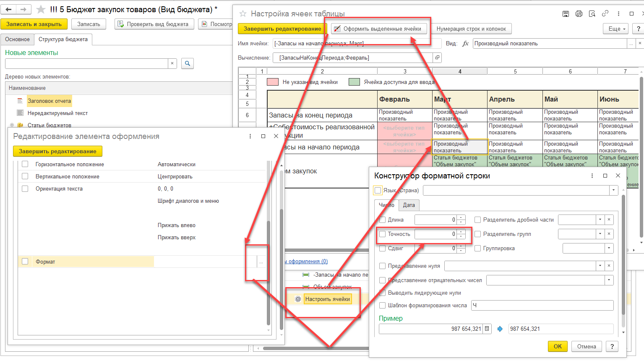Viewport: 644px width, 361px height.
Task: Click inside the 'Шаблон форматирования числа' input
Action: point(542,305)
